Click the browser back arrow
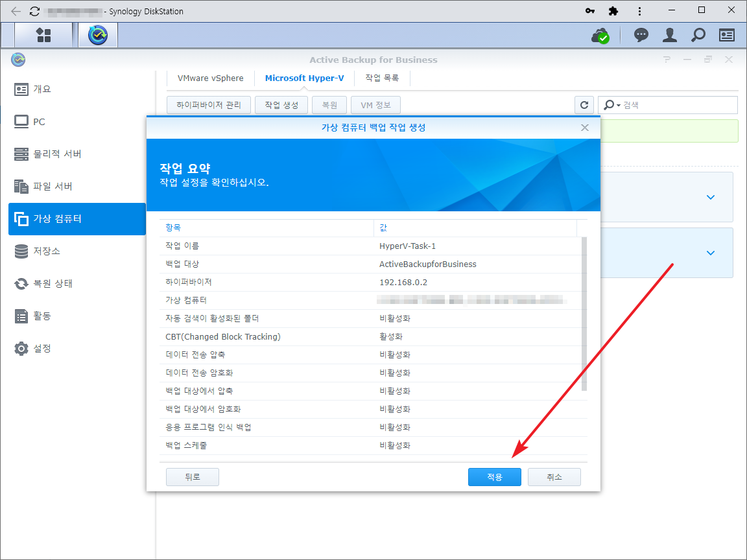Viewport: 747px width, 560px height. pyautogui.click(x=16, y=11)
